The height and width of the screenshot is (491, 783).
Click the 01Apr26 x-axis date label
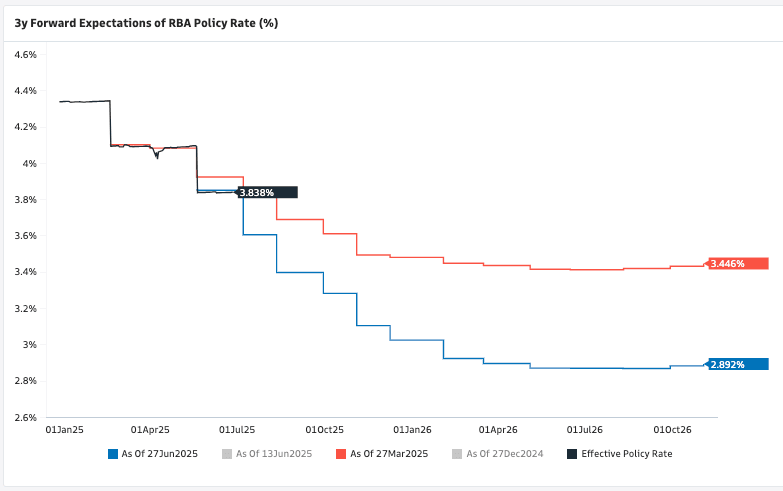point(499,429)
